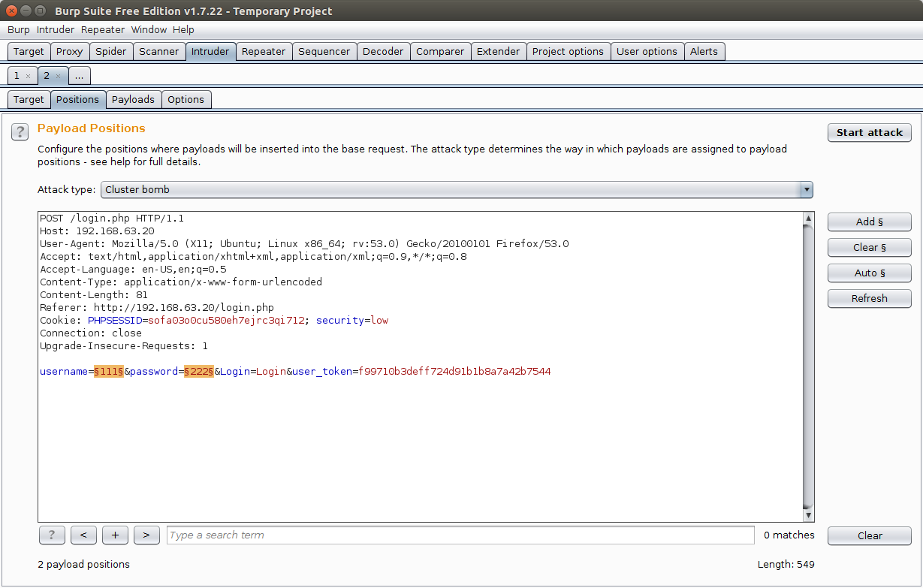This screenshot has width=923, height=588.
Task: Refresh the payload positions view
Action: click(869, 298)
